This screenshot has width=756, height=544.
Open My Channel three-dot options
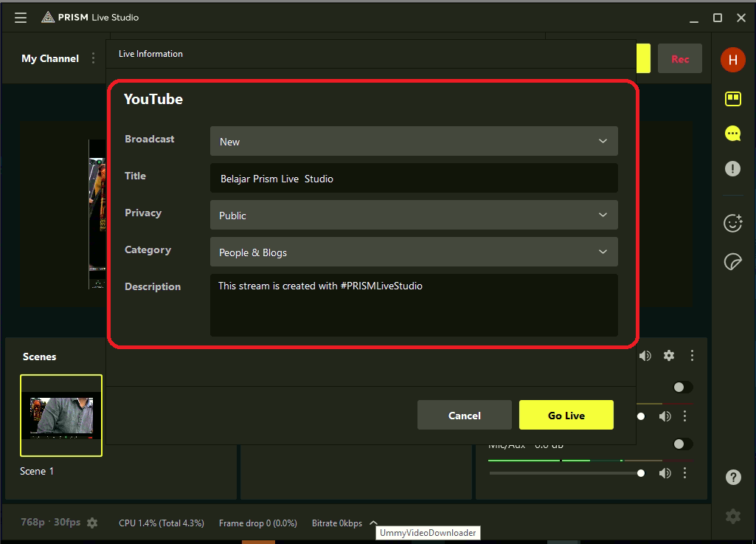(93, 58)
